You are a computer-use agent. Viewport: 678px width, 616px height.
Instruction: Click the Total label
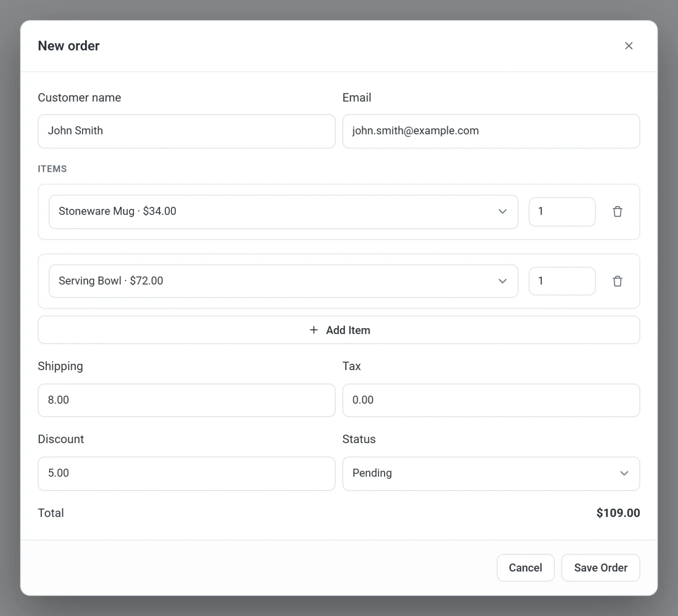(x=51, y=513)
